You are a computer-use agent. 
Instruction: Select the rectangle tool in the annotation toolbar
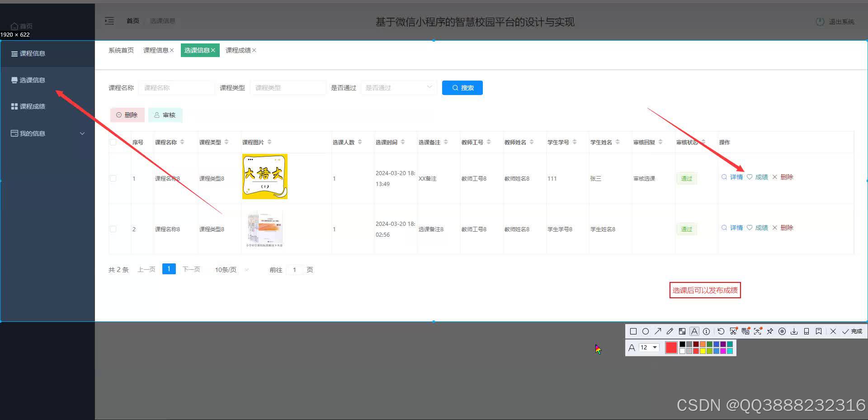[x=633, y=331]
